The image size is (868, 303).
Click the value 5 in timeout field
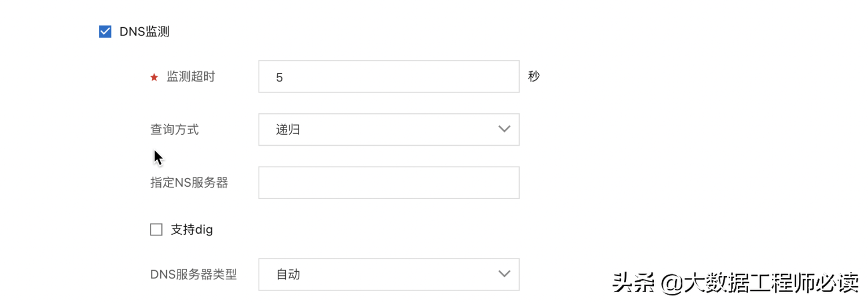279,77
